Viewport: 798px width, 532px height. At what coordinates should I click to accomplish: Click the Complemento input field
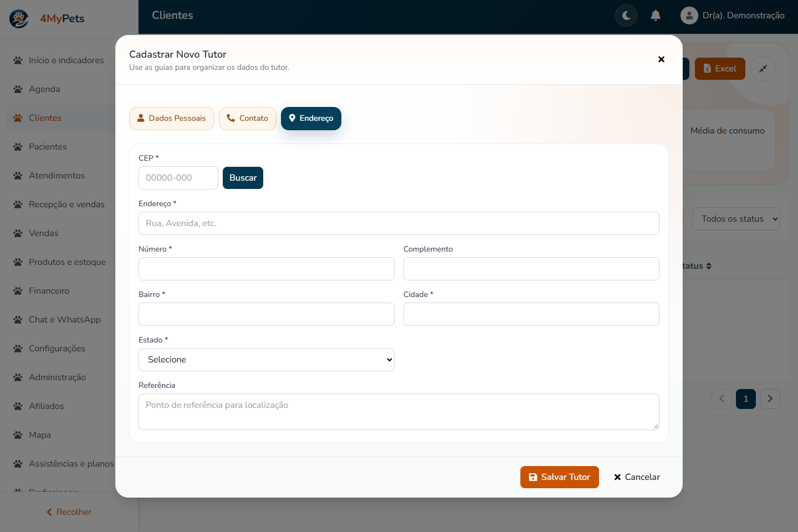[531, 269]
